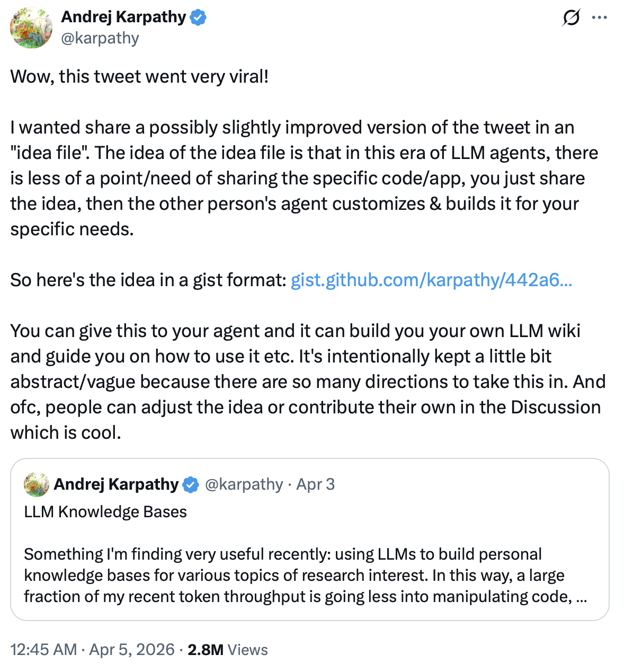Open Andrej Karpathy's profile picture
The width and height of the screenshot is (624, 672).
pos(31,27)
